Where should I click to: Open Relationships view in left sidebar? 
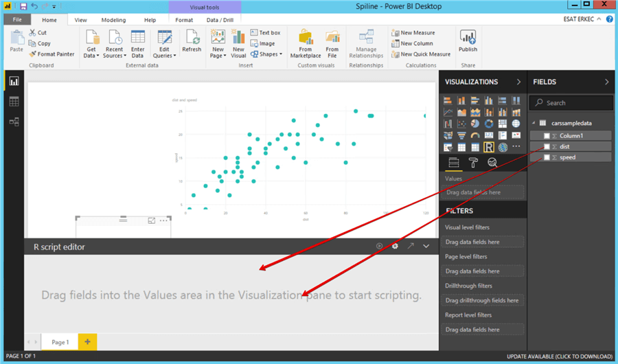tap(14, 122)
